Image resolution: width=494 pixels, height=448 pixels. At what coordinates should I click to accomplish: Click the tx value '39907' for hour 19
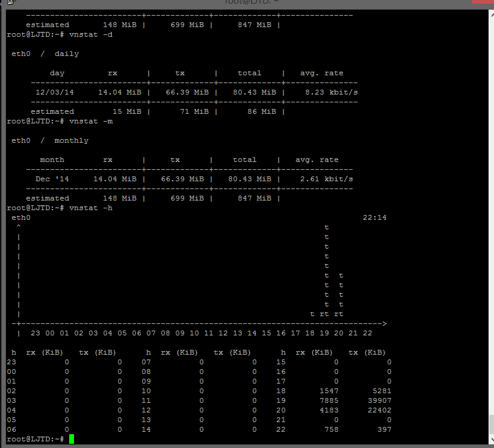(x=380, y=400)
